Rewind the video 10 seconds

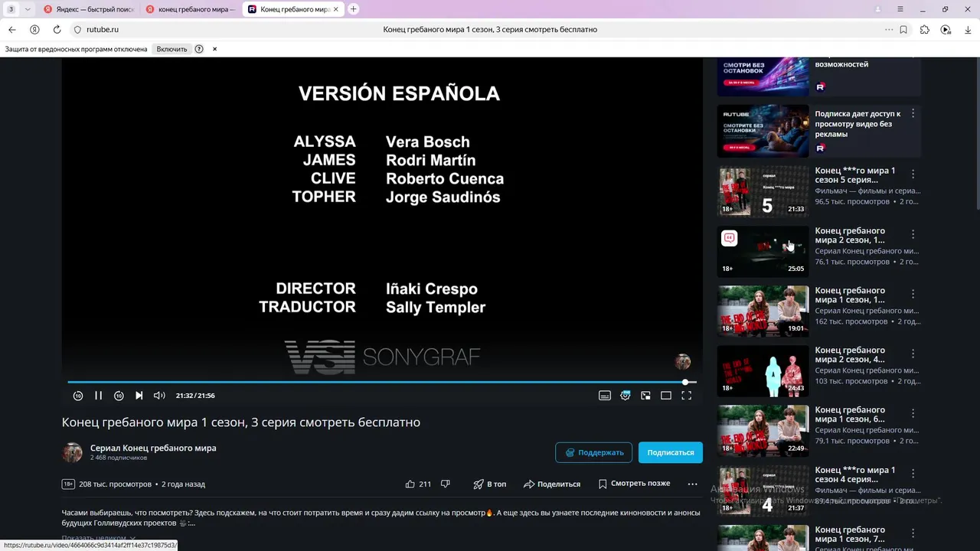[x=78, y=396]
